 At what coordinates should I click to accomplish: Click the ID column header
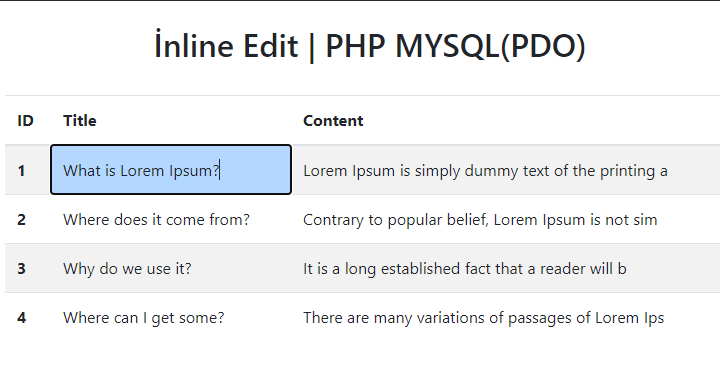[x=25, y=121]
